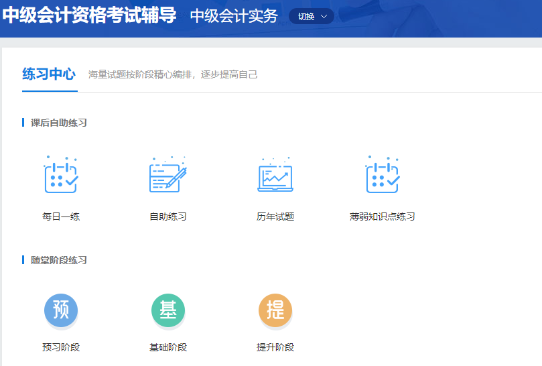Click the 随堂阶段练习 section heading
542x366 pixels.
[x=58, y=260]
